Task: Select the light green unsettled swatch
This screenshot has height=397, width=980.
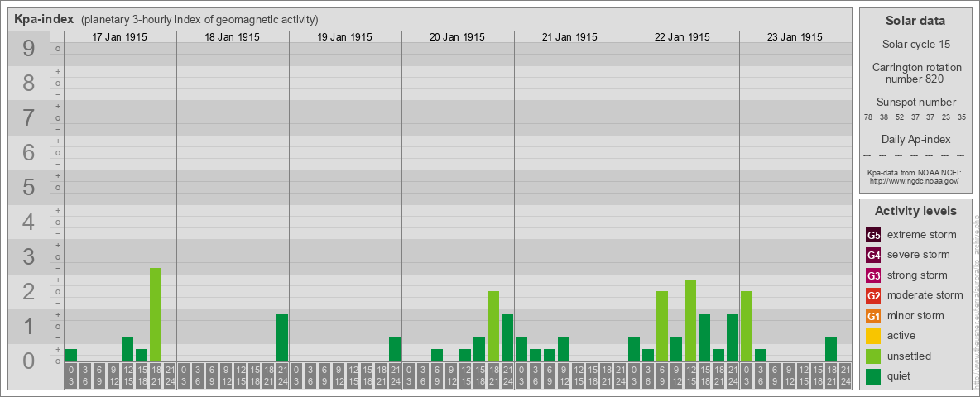Action: coord(874,356)
